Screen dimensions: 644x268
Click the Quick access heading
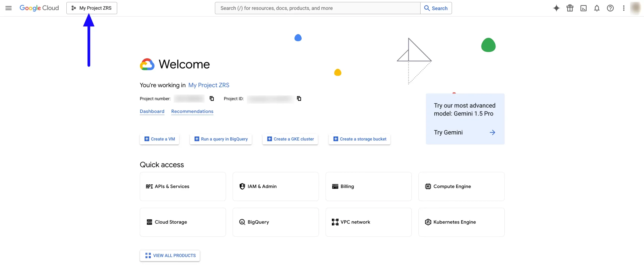162,165
